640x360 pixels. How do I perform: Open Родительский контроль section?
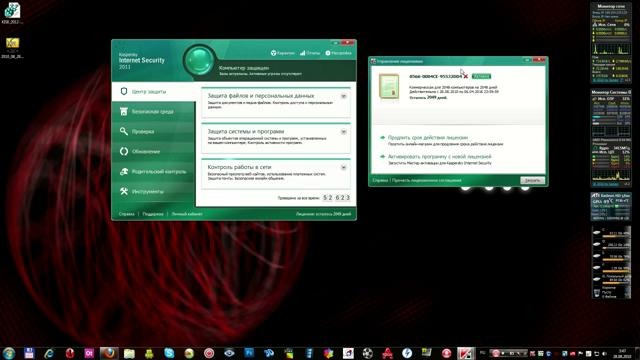point(153,171)
